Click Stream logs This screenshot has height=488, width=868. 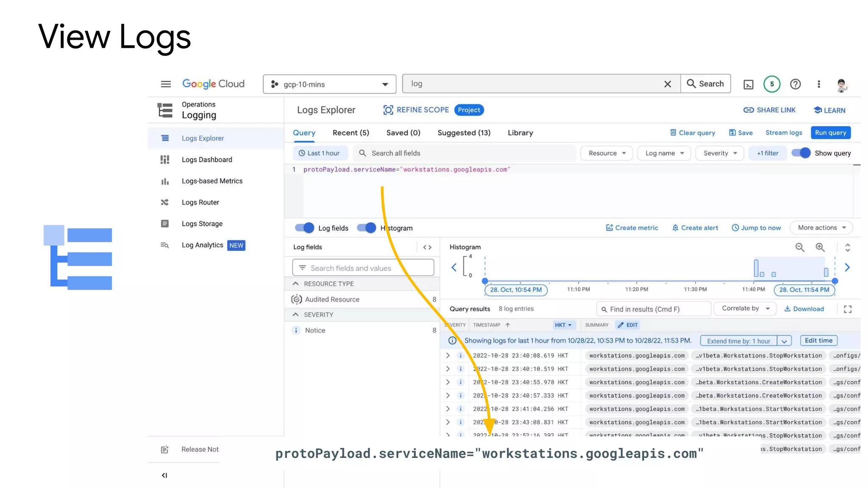click(784, 133)
